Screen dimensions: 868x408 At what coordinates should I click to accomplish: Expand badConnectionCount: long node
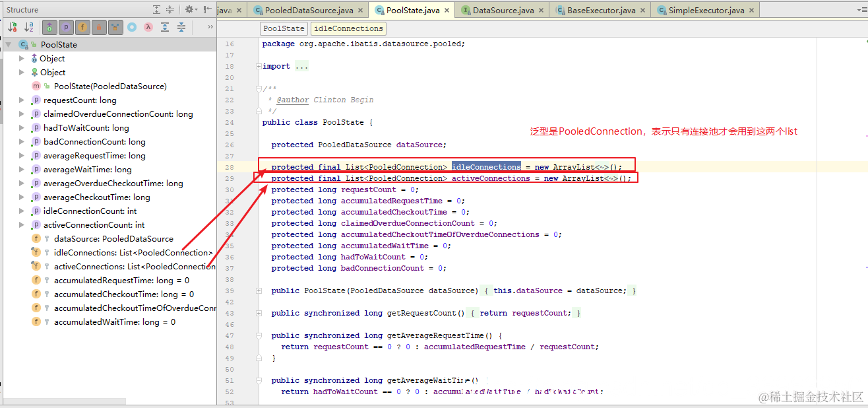(22, 142)
